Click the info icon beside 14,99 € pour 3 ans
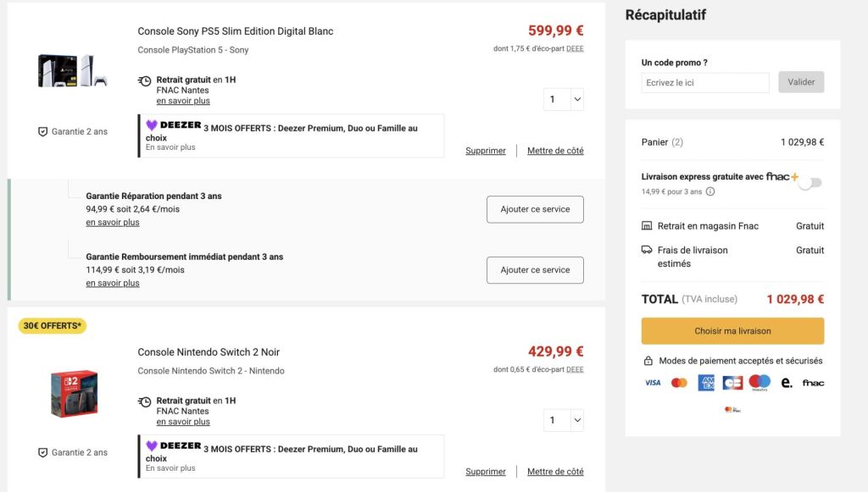This screenshot has width=868, height=492. click(710, 191)
